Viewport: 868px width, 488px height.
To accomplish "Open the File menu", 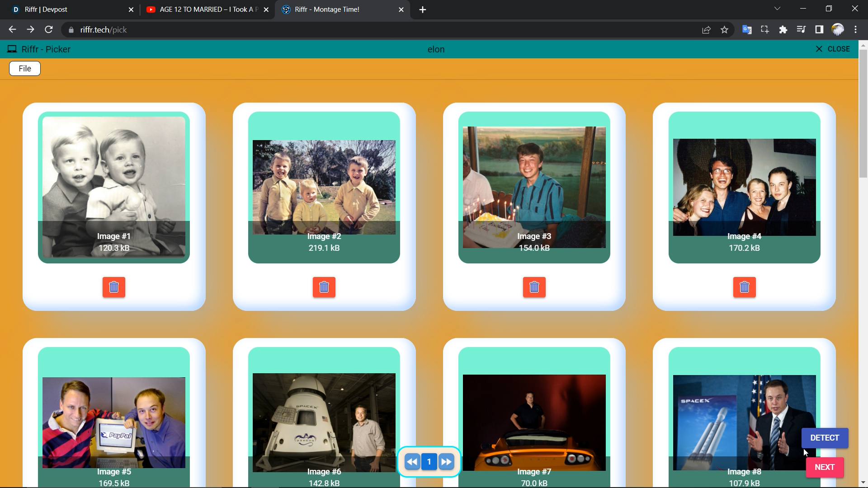I will click(25, 69).
